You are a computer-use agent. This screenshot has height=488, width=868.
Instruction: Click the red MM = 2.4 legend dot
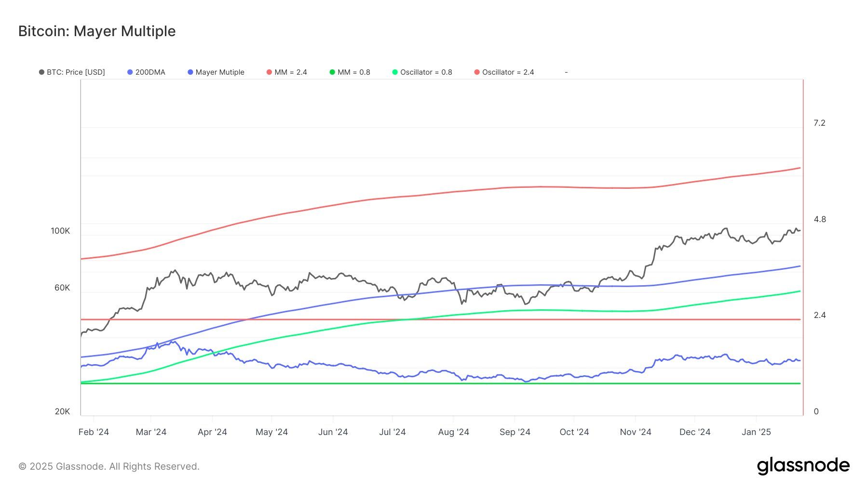click(268, 72)
